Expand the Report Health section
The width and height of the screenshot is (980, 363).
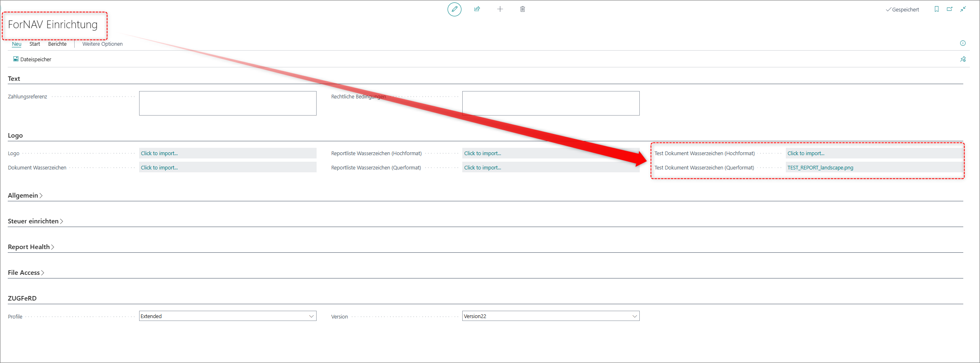[31, 247]
